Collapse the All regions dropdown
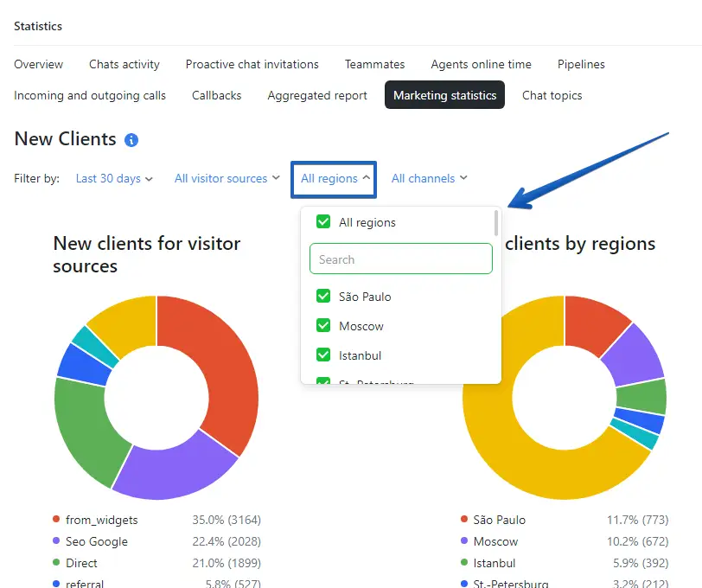702x588 pixels. point(335,179)
